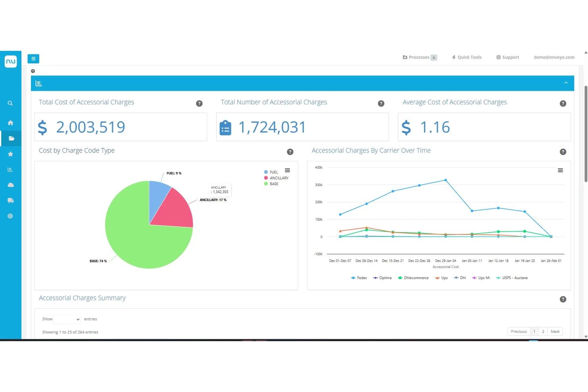Go to page 1 of entries
588x392 pixels.
tap(534, 332)
